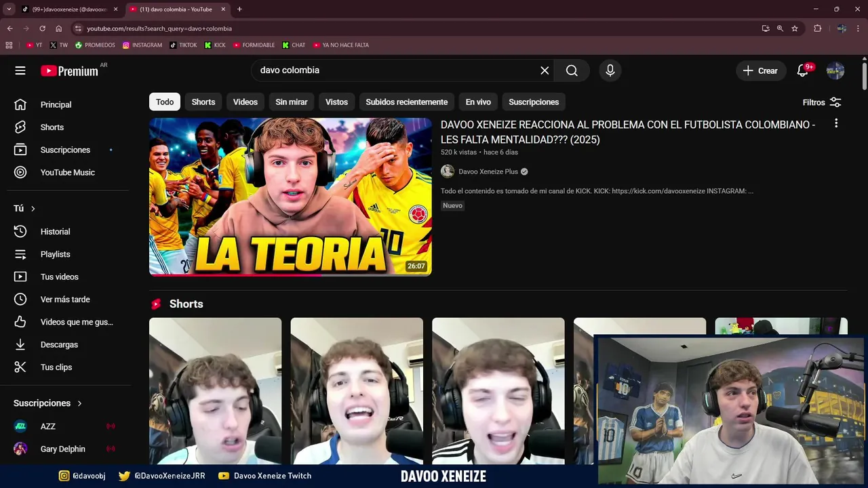Open the Chrome three-dot menu
Image resolution: width=868 pixels, height=488 pixels.
pos(859,28)
